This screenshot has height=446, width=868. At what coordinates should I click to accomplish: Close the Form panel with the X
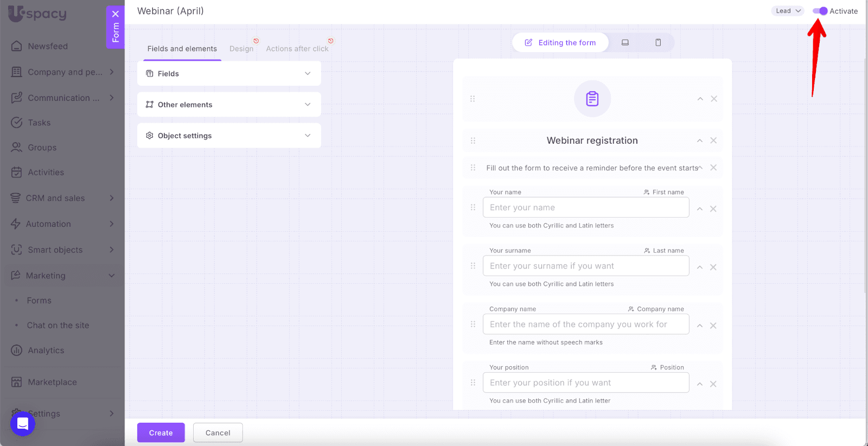click(x=116, y=14)
